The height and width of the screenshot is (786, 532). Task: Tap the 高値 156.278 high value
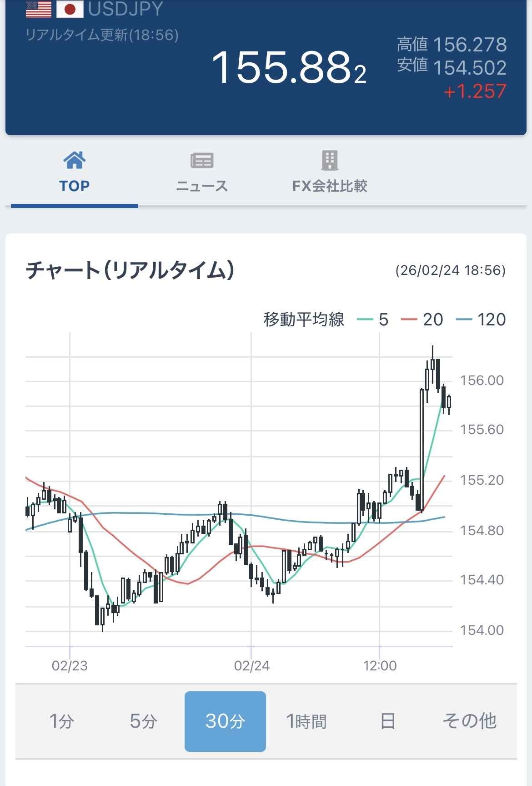click(x=452, y=45)
